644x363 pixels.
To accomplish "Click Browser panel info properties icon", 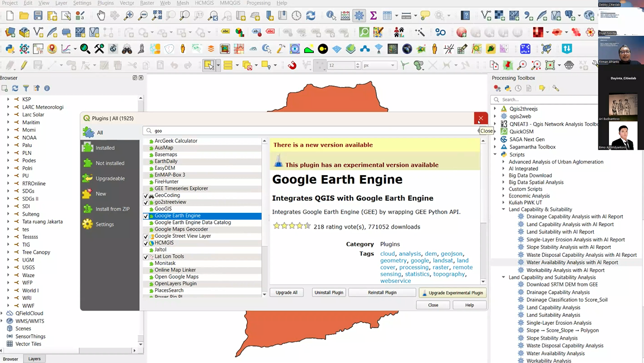I will point(47,88).
